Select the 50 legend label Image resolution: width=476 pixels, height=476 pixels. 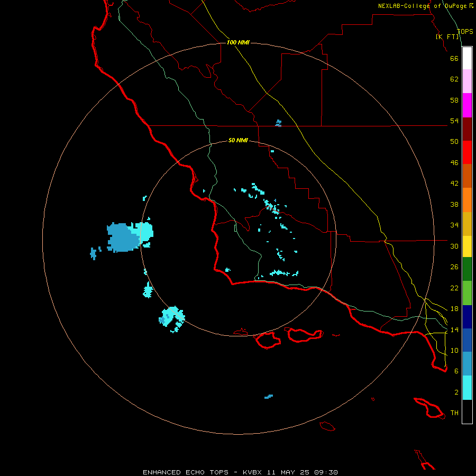pos(454,142)
